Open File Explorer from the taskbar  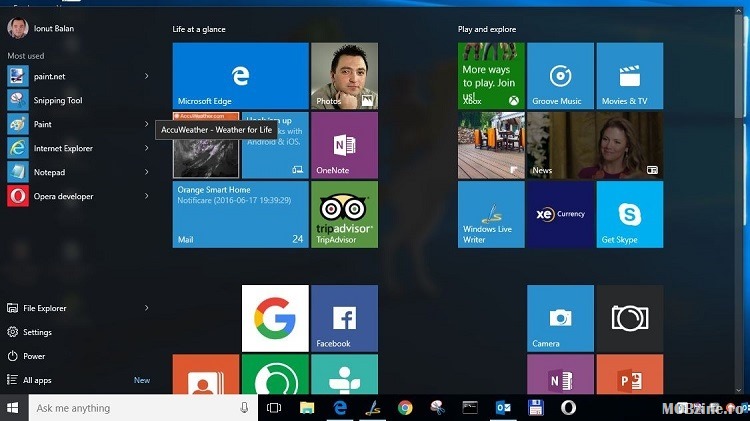(307, 408)
